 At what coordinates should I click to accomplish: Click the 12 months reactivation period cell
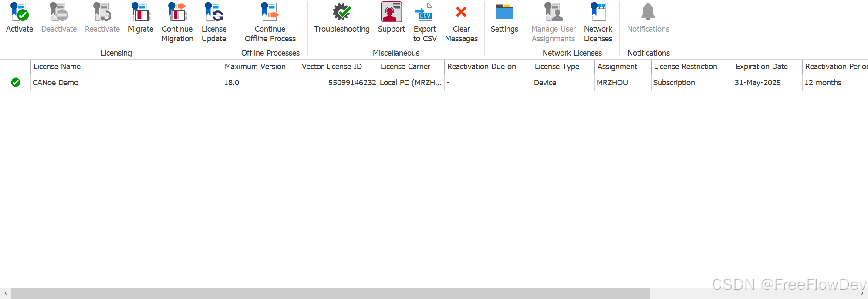pos(835,83)
